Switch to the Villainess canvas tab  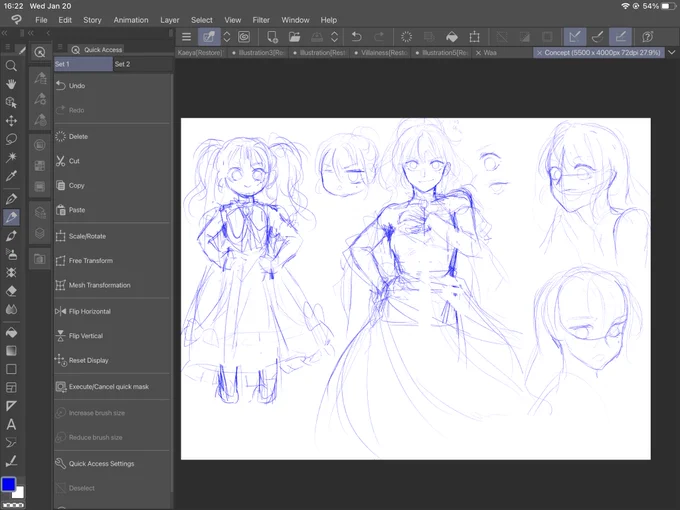point(381,52)
